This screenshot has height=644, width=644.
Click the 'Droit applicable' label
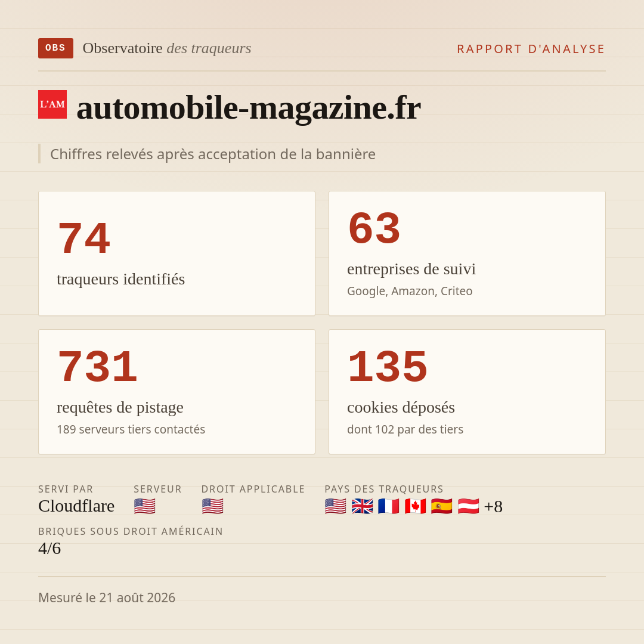click(253, 489)
